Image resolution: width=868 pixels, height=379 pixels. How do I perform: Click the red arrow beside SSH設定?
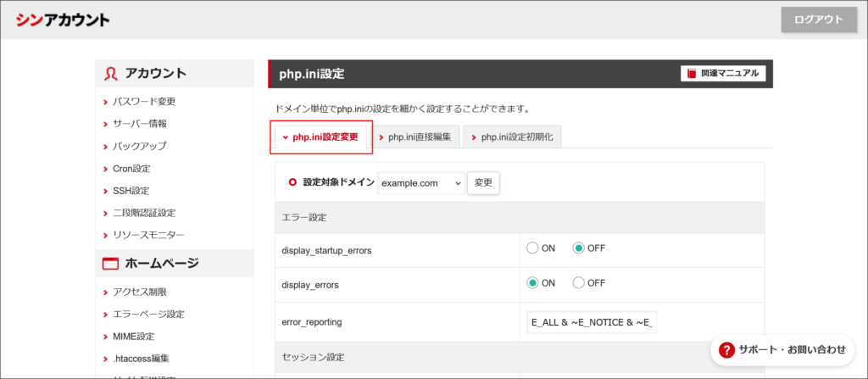point(105,191)
